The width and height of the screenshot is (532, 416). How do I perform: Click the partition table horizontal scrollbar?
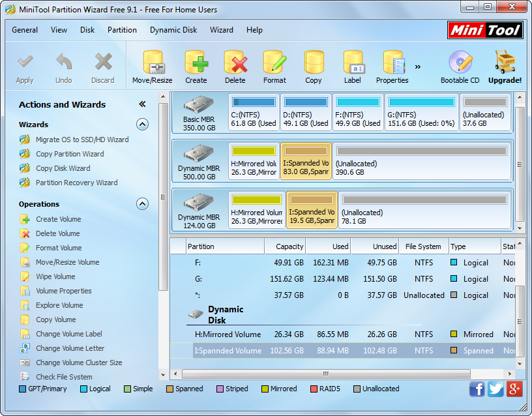[326, 374]
